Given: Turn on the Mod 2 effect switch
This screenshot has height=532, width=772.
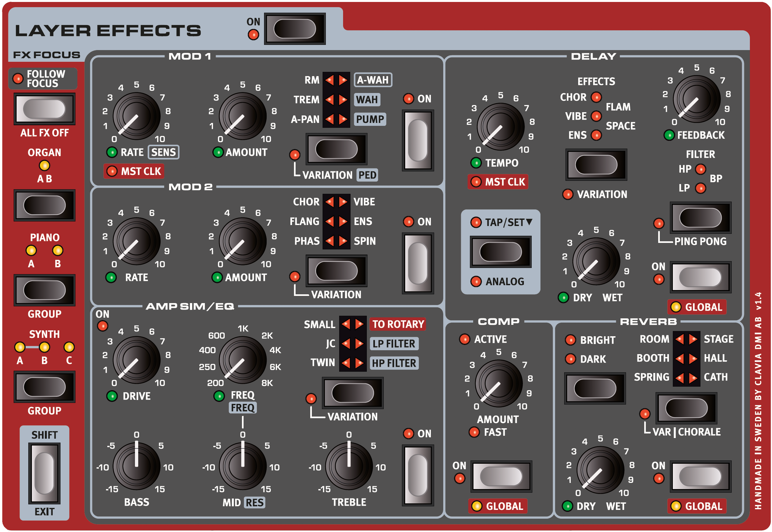Looking at the screenshot, I should tap(417, 263).
